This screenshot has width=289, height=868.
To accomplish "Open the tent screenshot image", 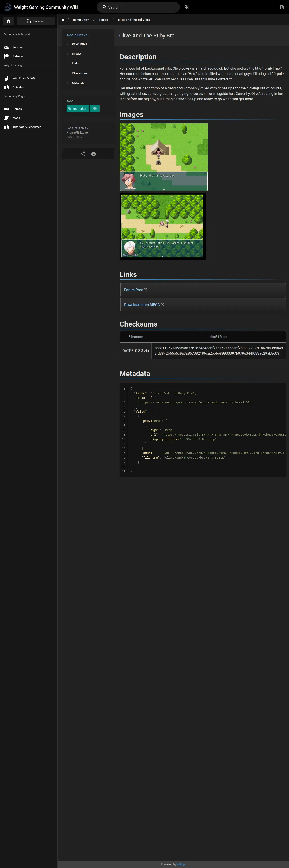I will point(163,157).
